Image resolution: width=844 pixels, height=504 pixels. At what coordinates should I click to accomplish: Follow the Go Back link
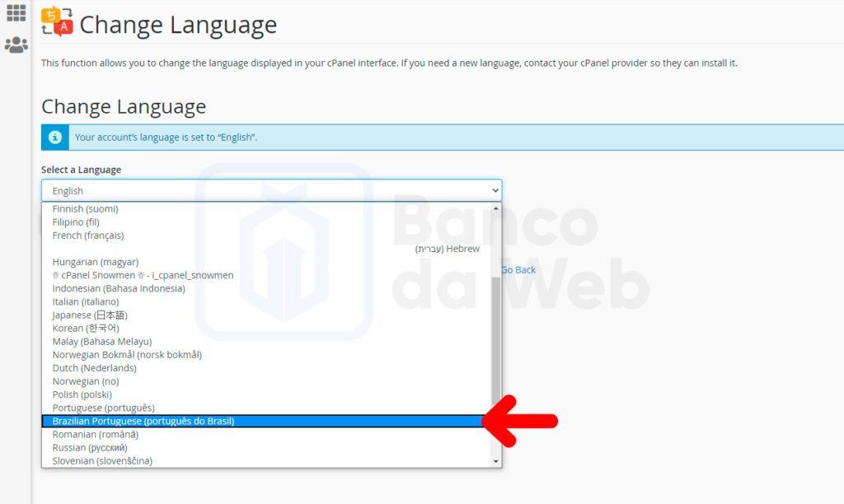[518, 270]
